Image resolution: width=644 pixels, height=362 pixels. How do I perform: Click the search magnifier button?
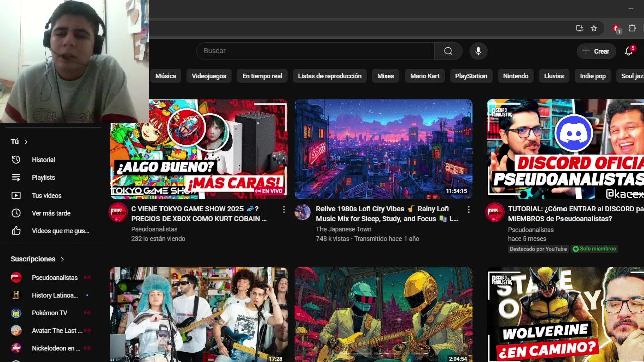448,51
